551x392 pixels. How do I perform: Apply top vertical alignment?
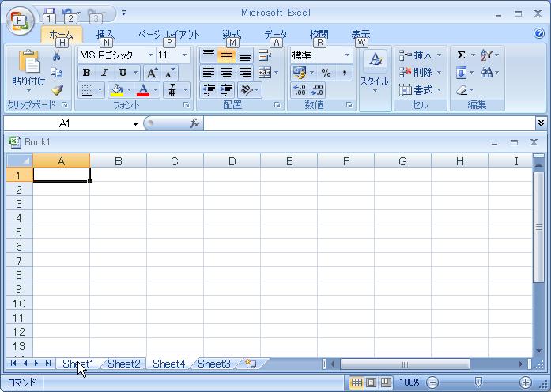(x=209, y=55)
